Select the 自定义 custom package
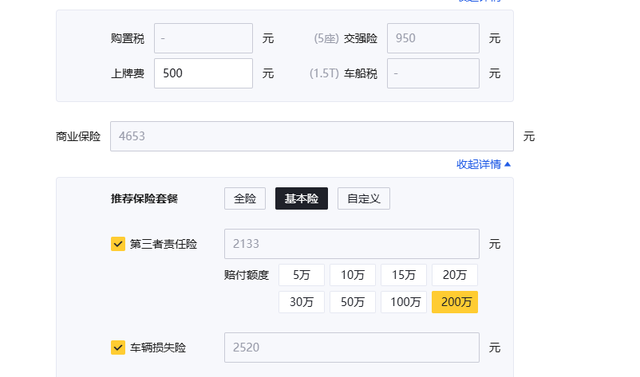 click(364, 199)
